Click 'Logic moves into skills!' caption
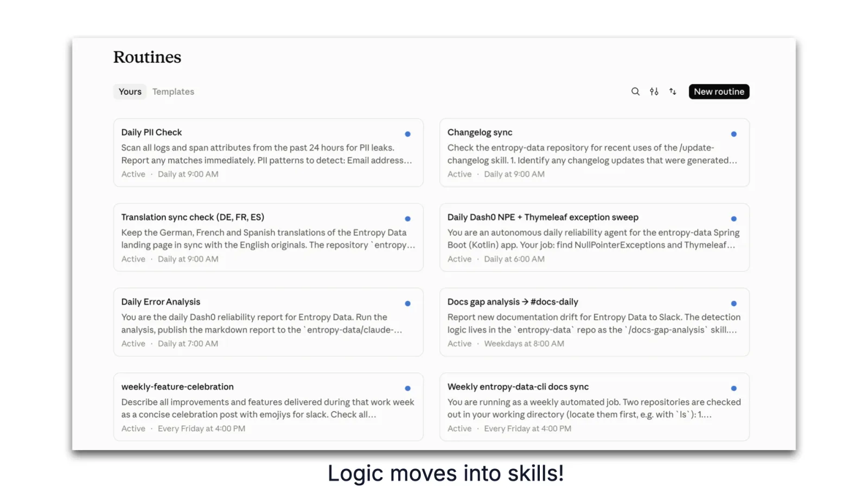The image size is (868, 488). click(x=445, y=473)
